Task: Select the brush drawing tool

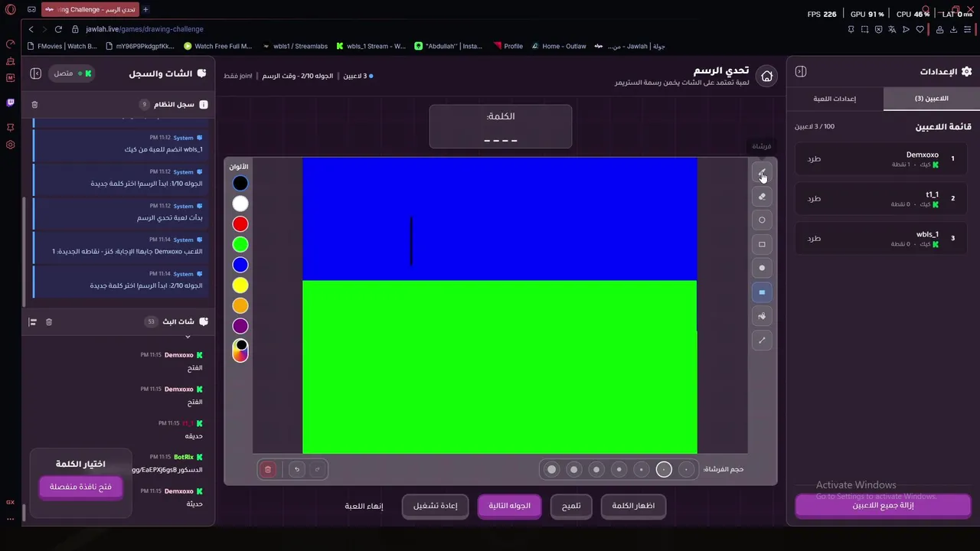Action: pos(762,173)
